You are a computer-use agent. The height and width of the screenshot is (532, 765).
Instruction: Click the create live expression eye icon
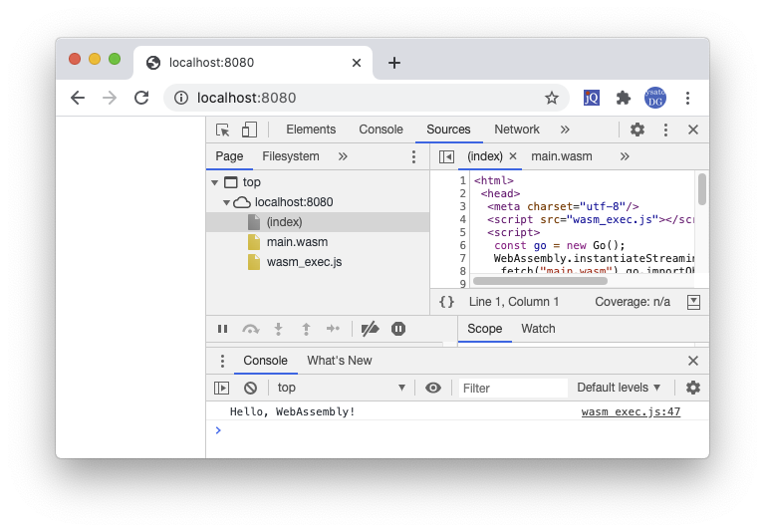433,388
